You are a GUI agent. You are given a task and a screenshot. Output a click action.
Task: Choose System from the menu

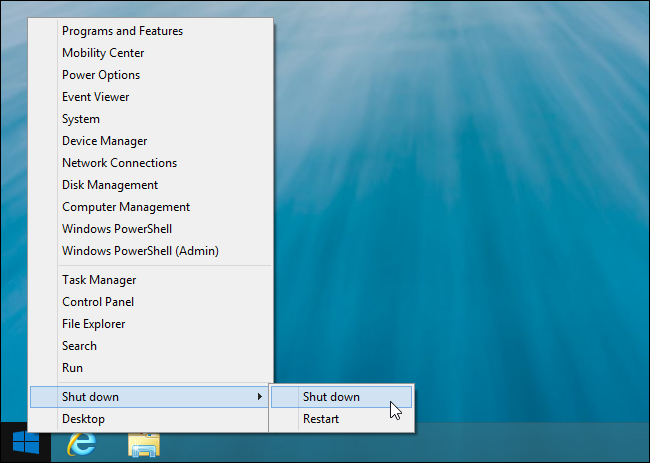coord(150,119)
